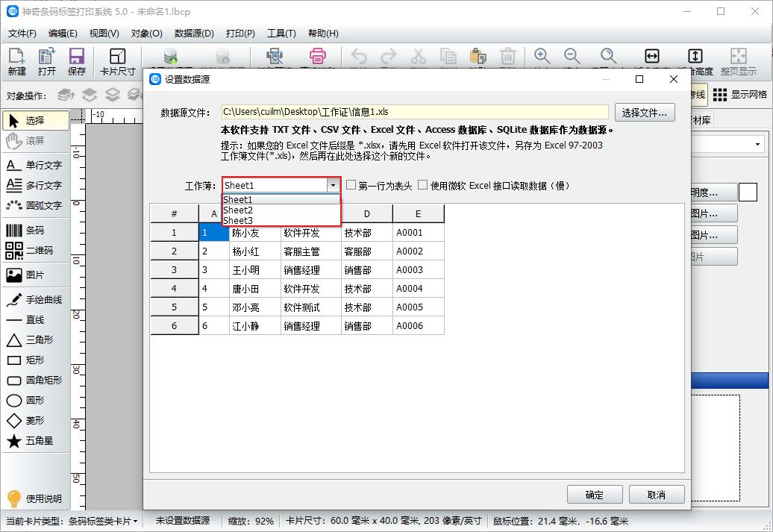This screenshot has width=773, height=532.
Task: Choose the single-line text (单行文字) tool
Action: (35, 165)
